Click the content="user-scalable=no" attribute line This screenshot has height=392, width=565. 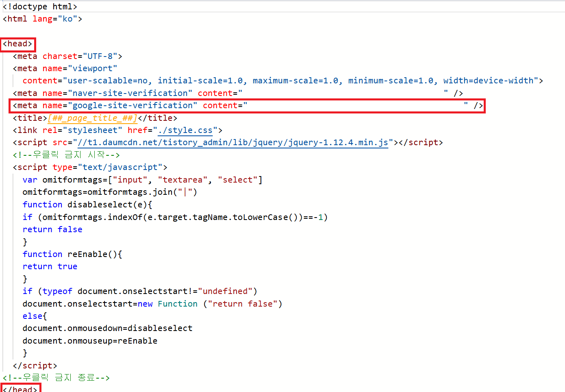tap(283, 81)
